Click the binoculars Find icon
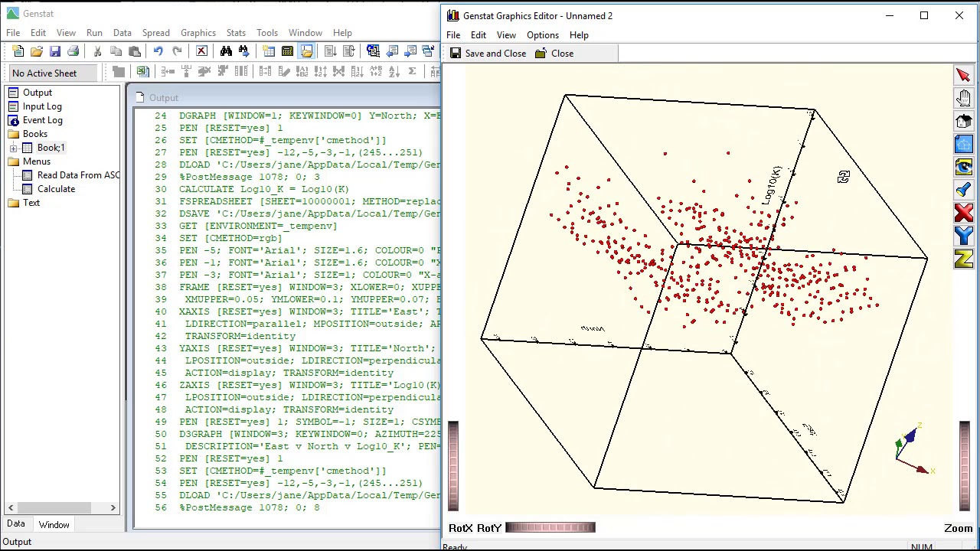The image size is (980, 551). point(226,51)
